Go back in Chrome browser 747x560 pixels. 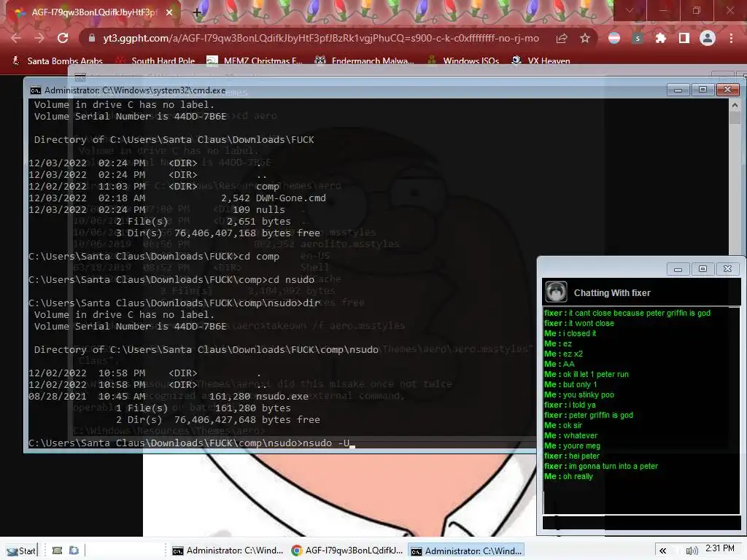pyautogui.click(x=16, y=38)
